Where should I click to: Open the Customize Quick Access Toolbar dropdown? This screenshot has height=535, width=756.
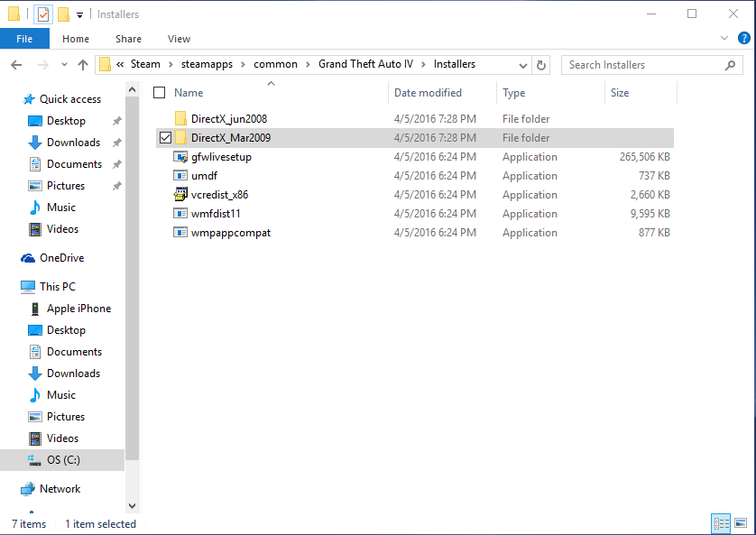[79, 15]
